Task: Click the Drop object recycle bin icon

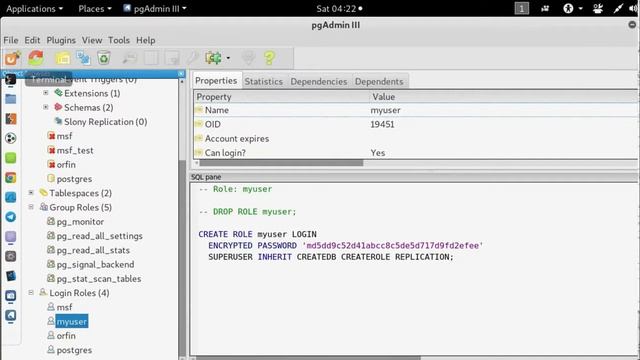Action: pos(104,58)
